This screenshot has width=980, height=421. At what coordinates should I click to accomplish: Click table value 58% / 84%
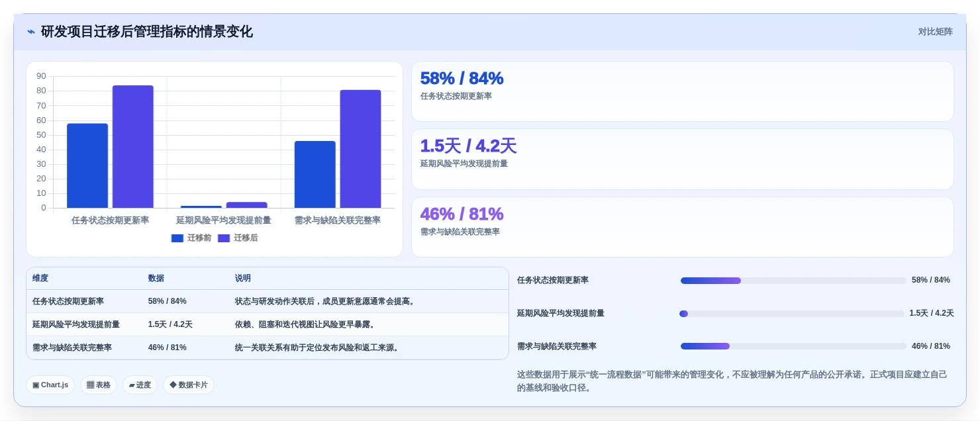click(x=168, y=301)
